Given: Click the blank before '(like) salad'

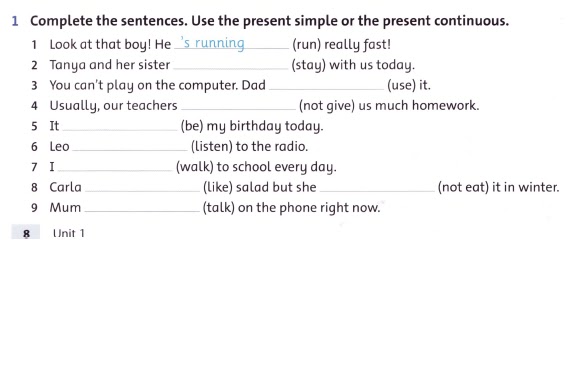Looking at the screenshot, I should tap(142, 187).
